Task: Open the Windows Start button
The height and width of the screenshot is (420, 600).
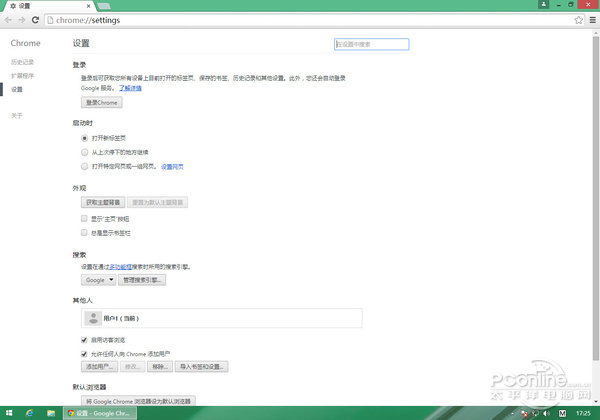Action: tap(9, 413)
